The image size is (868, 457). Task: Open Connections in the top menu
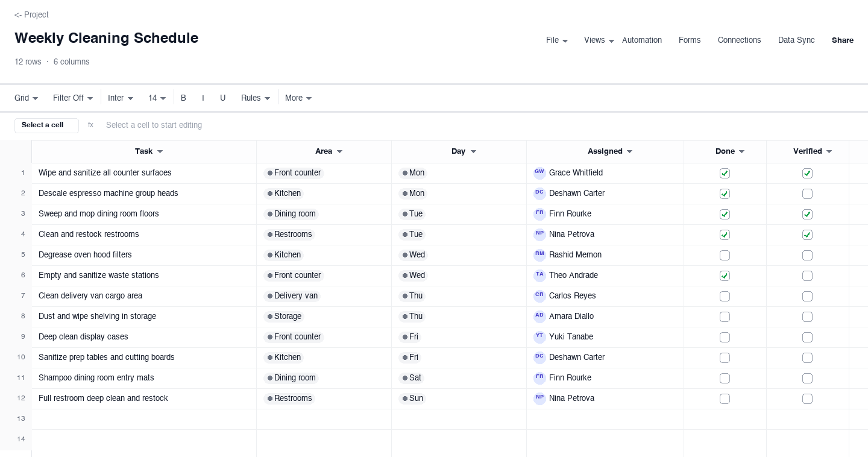click(739, 40)
